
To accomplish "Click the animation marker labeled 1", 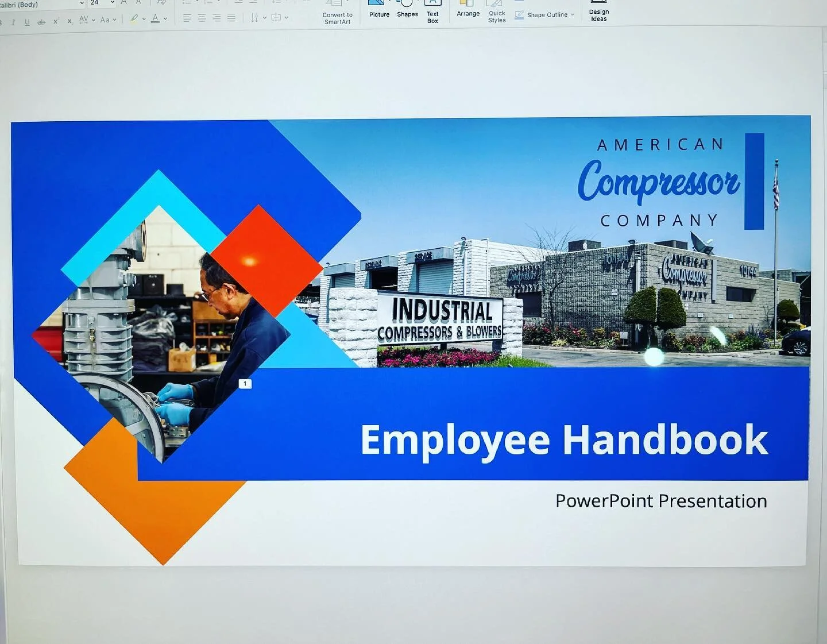I will pyautogui.click(x=245, y=384).
